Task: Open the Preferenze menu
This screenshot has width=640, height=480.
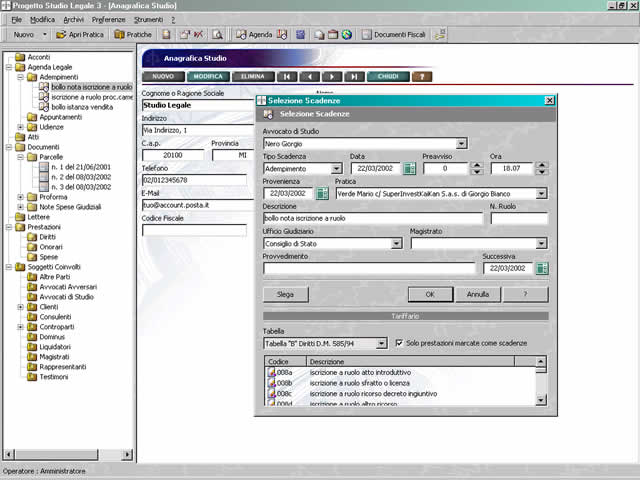Action: point(108,20)
